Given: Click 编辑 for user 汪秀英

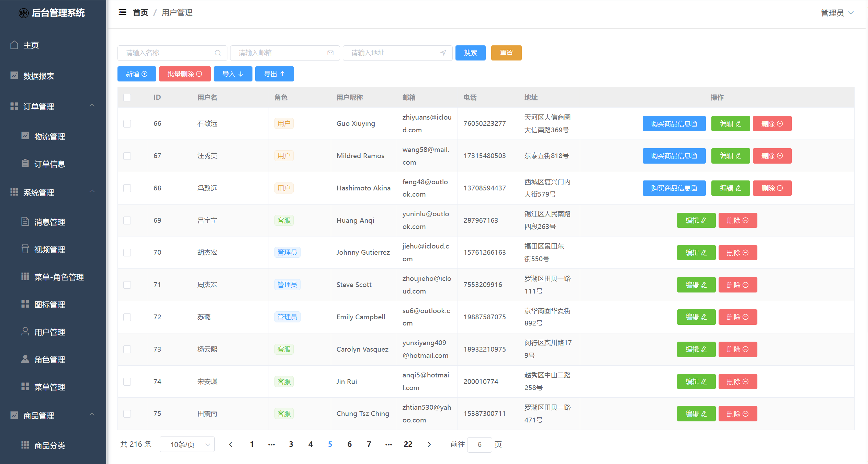Looking at the screenshot, I should (731, 156).
